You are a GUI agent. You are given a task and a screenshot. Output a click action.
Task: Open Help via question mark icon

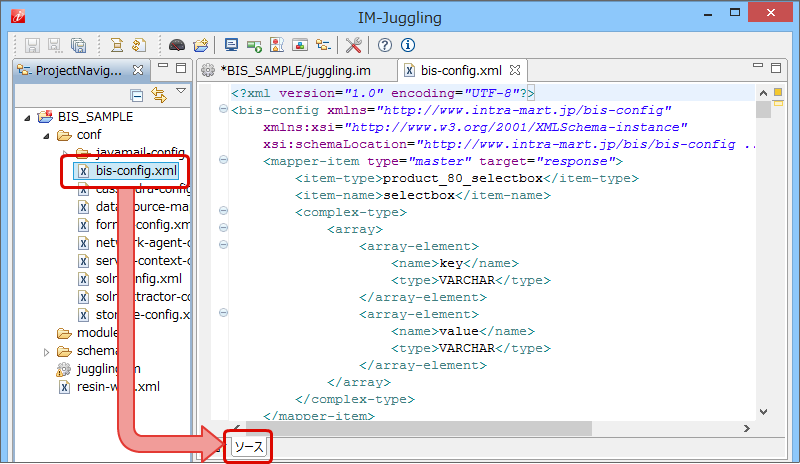click(385, 45)
